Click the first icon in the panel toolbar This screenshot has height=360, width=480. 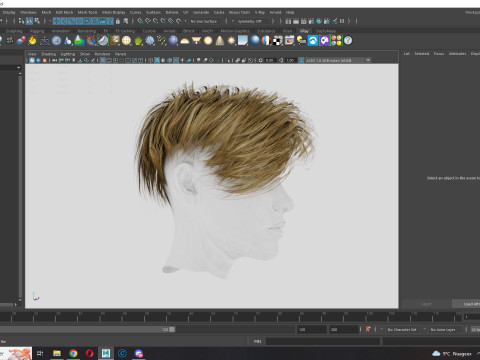pyautogui.click(x=32, y=60)
